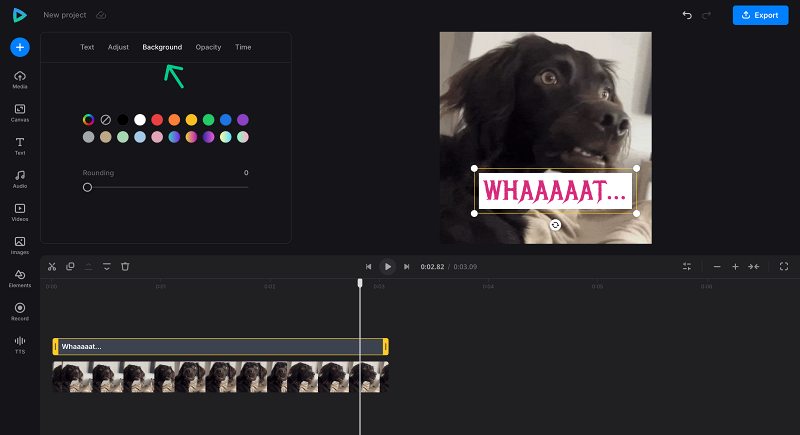Enter fullscreen preview mode

coord(784,267)
